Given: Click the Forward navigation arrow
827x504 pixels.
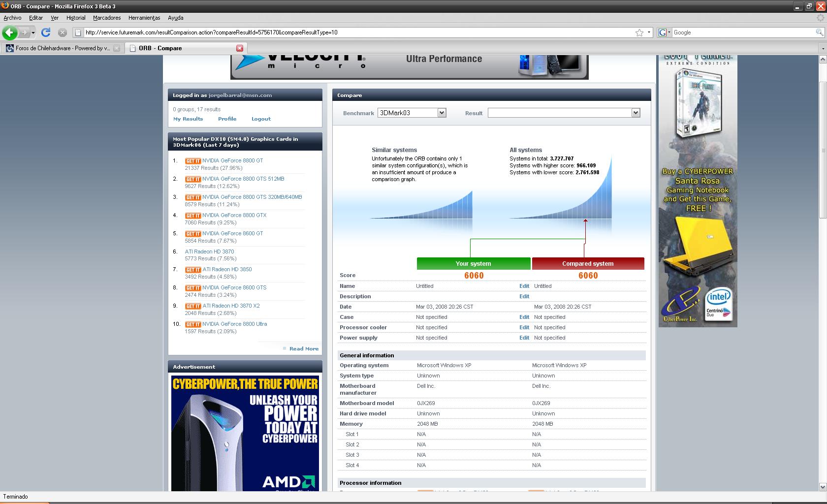Looking at the screenshot, I should point(24,32).
